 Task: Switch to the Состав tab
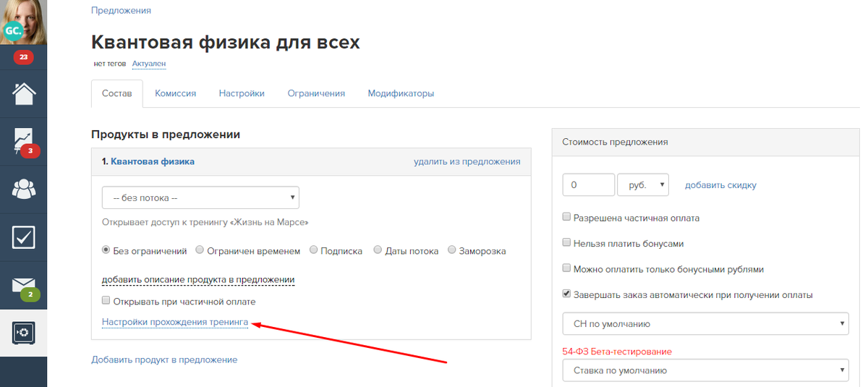pos(117,93)
